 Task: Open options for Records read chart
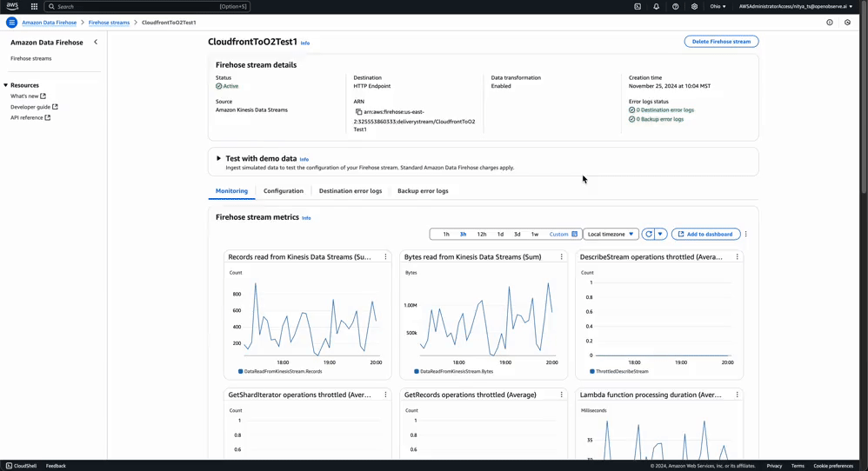pos(385,257)
